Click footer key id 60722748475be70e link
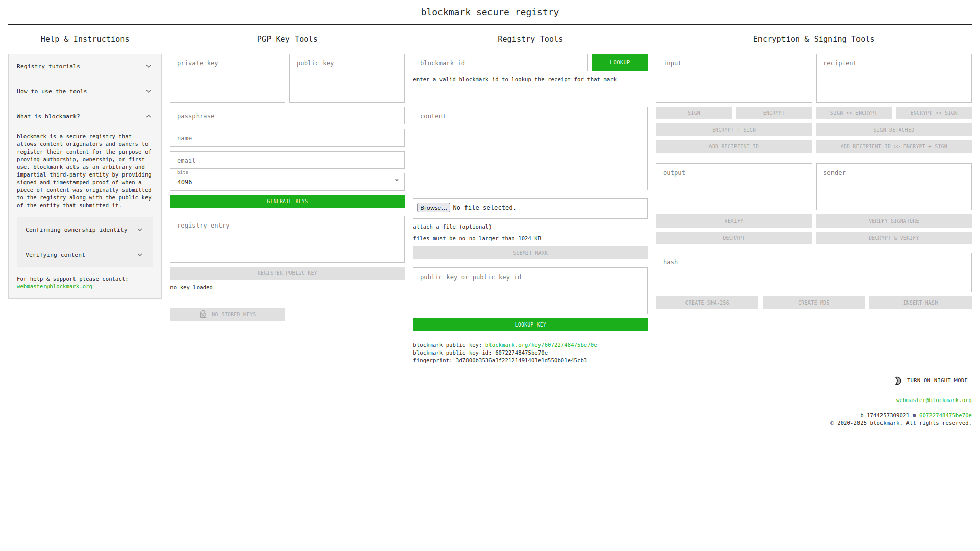The height and width of the screenshot is (551, 980). click(945, 416)
